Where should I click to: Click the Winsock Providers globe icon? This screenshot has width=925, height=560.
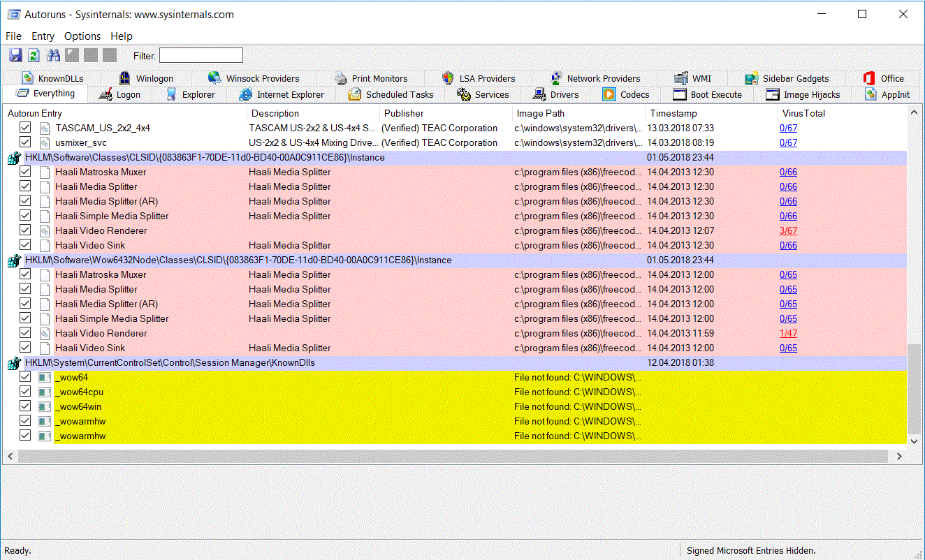[x=214, y=78]
